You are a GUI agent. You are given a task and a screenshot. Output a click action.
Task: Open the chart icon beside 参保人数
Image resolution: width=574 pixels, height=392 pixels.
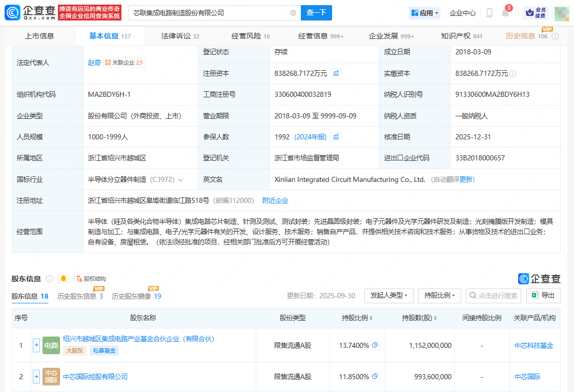[x=336, y=137]
